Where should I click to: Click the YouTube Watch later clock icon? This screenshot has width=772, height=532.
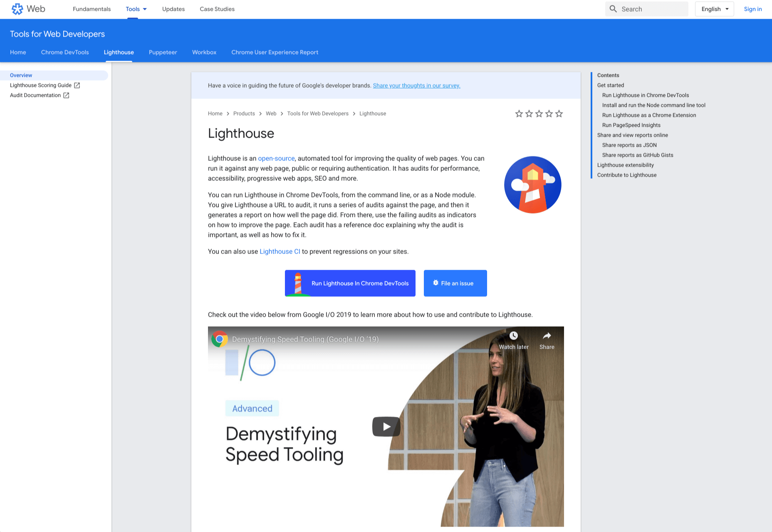tap(514, 336)
